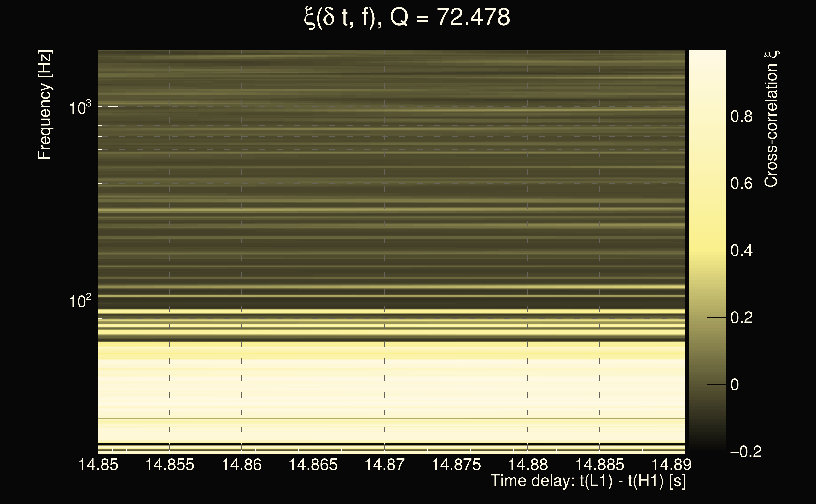Click the colorbar at the 0.8 level
The image size is (816, 504).
coord(707,116)
